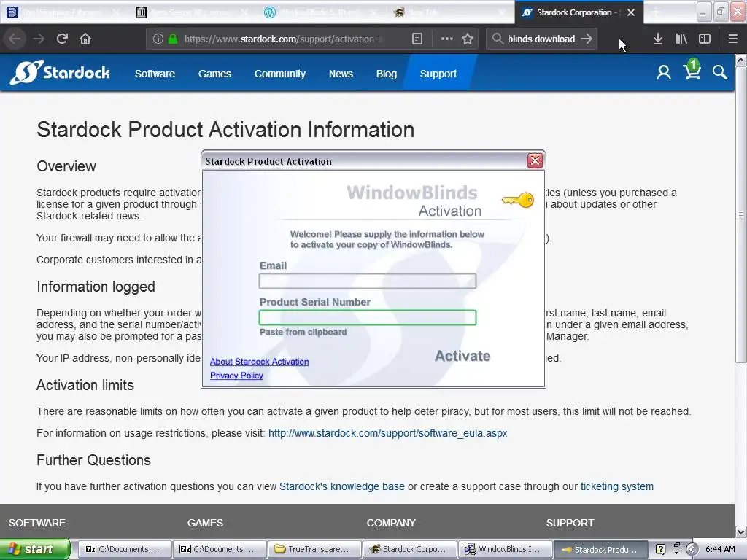Click the browser address bar URL

click(x=283, y=39)
